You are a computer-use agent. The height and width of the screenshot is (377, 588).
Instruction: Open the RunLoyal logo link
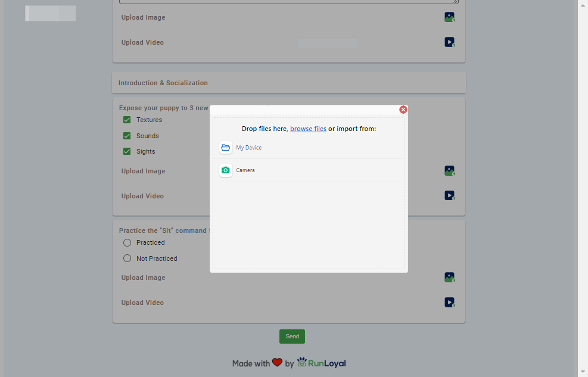(x=321, y=363)
